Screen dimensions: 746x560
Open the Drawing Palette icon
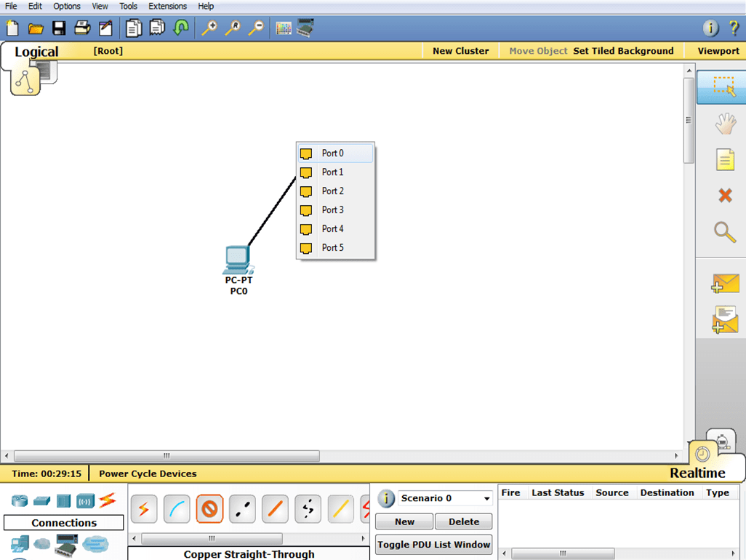(284, 28)
